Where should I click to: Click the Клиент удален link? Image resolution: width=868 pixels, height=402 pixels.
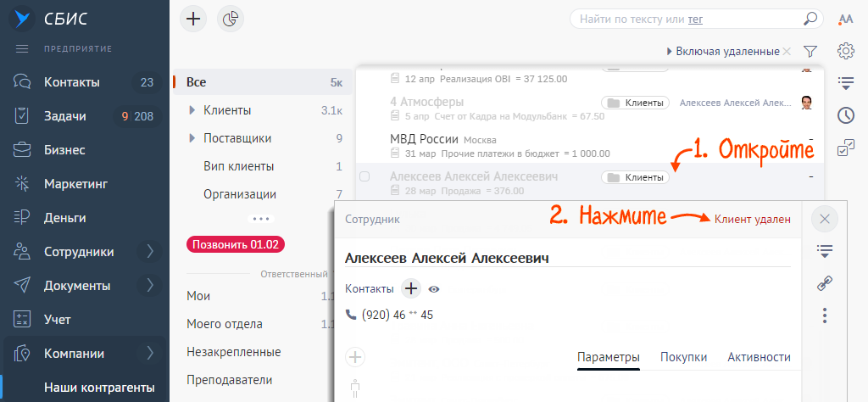click(x=753, y=219)
